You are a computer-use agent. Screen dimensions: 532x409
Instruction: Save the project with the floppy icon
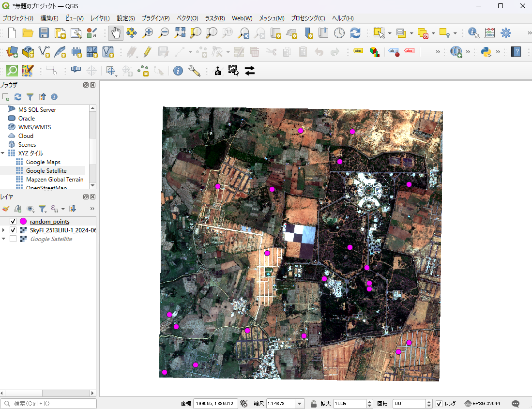point(44,33)
